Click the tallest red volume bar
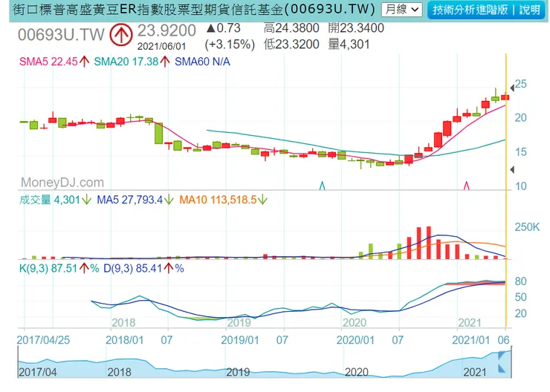550x392 pixels. [429, 243]
